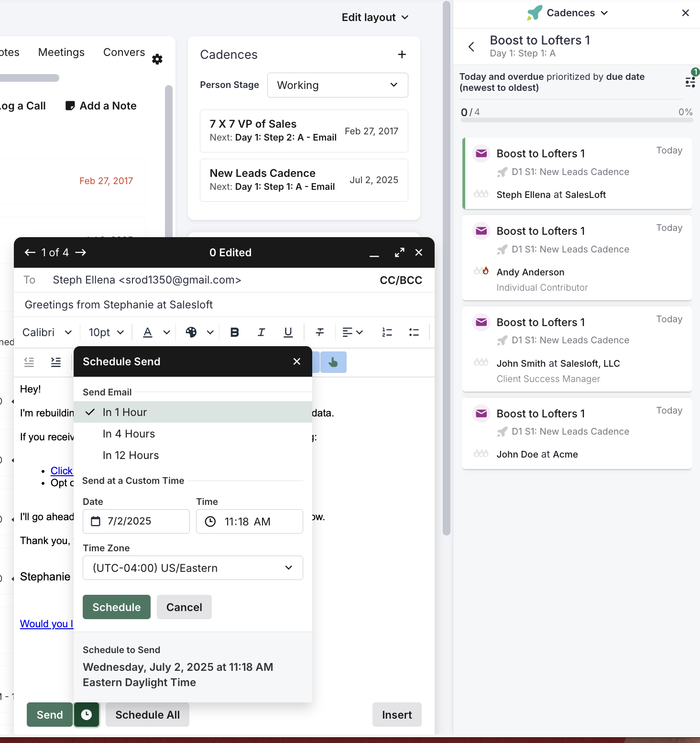Expand the email composer to full screen
The image size is (700, 743).
point(400,252)
